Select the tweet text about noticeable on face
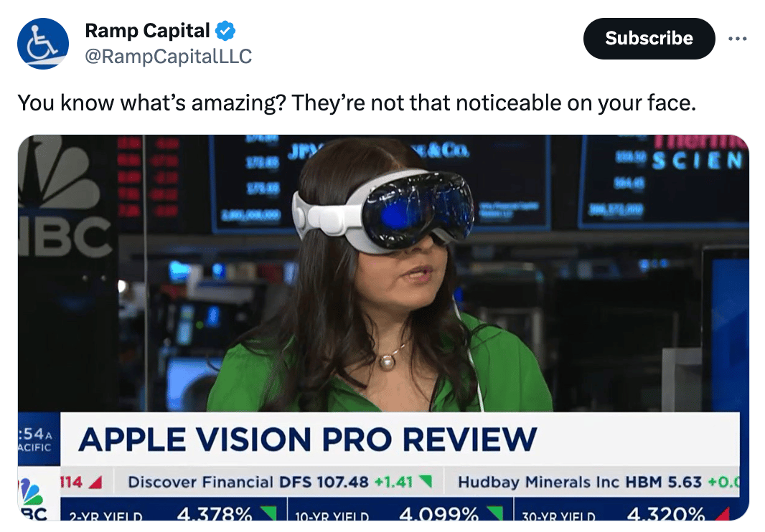The width and height of the screenshot is (765, 532). (x=357, y=103)
